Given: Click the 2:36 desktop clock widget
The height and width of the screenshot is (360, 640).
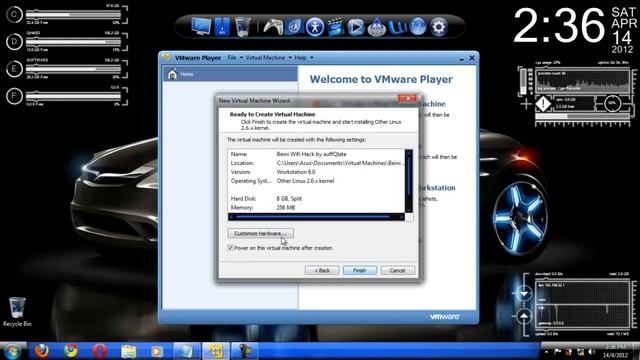Looking at the screenshot, I should tap(559, 26).
